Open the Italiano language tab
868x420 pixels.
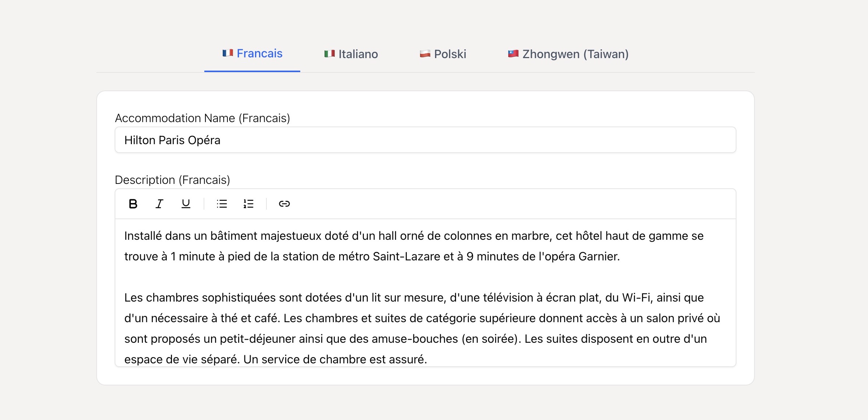358,54
